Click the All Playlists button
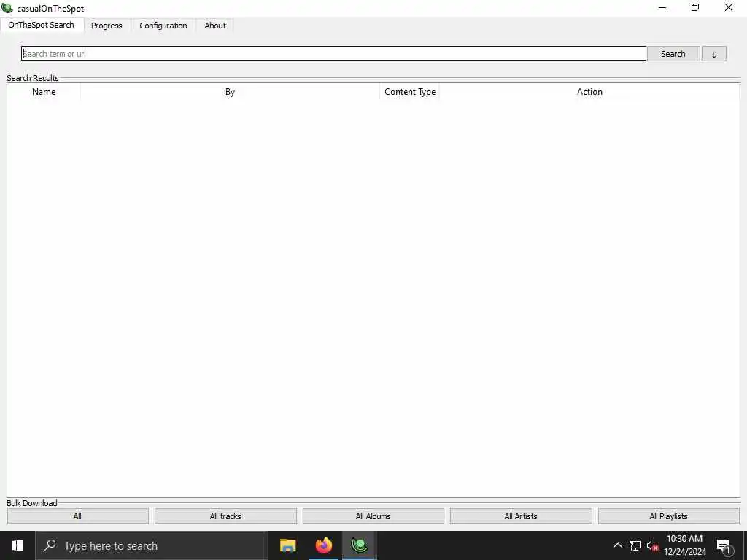747x560 pixels. tap(668, 516)
